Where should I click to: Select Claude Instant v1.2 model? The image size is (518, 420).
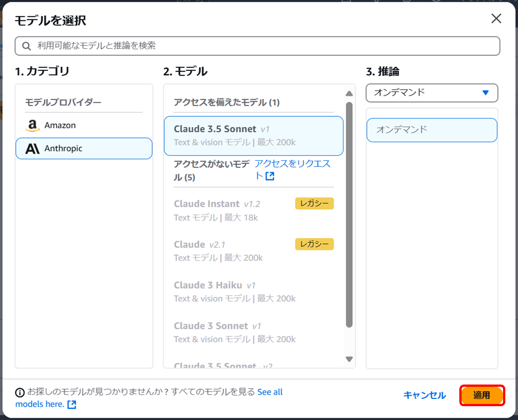(254, 211)
